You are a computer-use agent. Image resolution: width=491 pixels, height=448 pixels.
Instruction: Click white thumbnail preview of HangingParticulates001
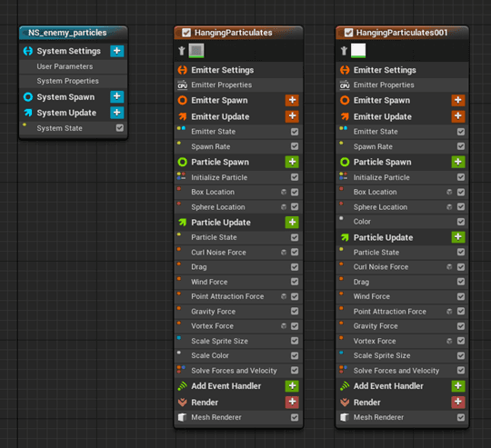click(x=358, y=51)
